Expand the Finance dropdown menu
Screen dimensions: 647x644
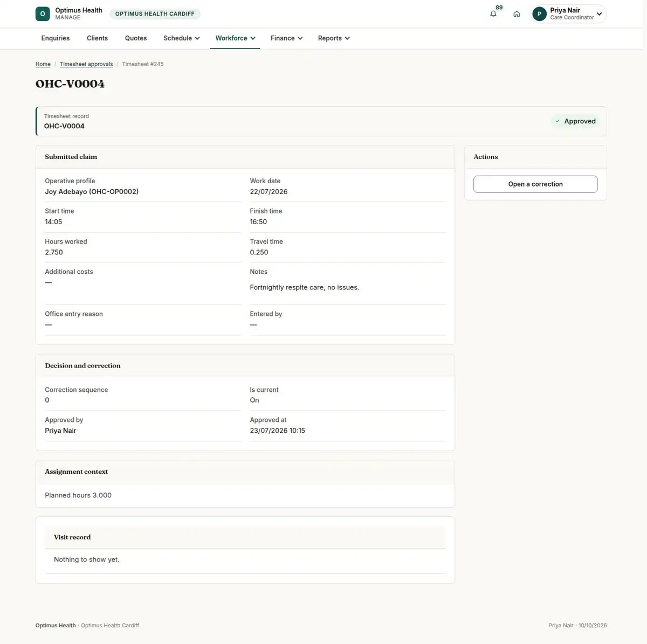click(286, 38)
